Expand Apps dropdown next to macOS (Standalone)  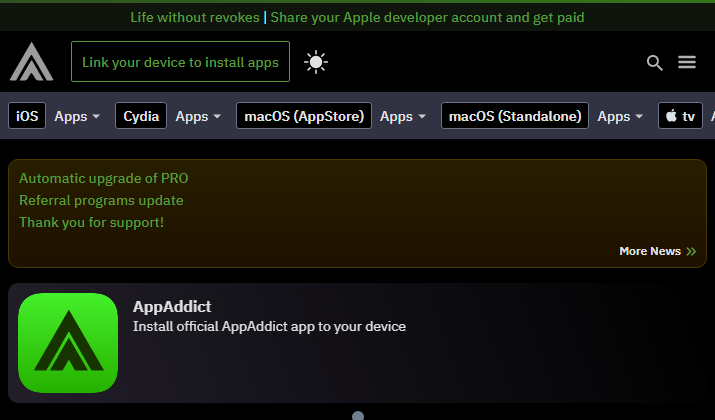tap(620, 116)
